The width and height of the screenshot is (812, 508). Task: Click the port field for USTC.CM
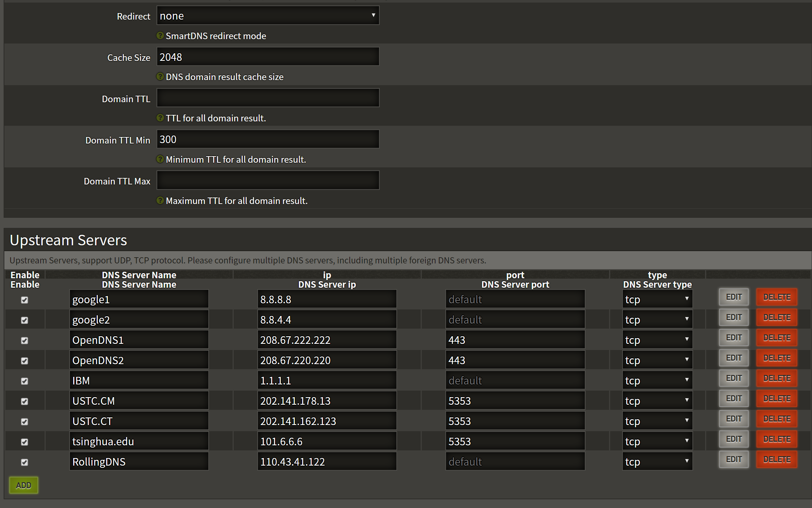pos(515,401)
